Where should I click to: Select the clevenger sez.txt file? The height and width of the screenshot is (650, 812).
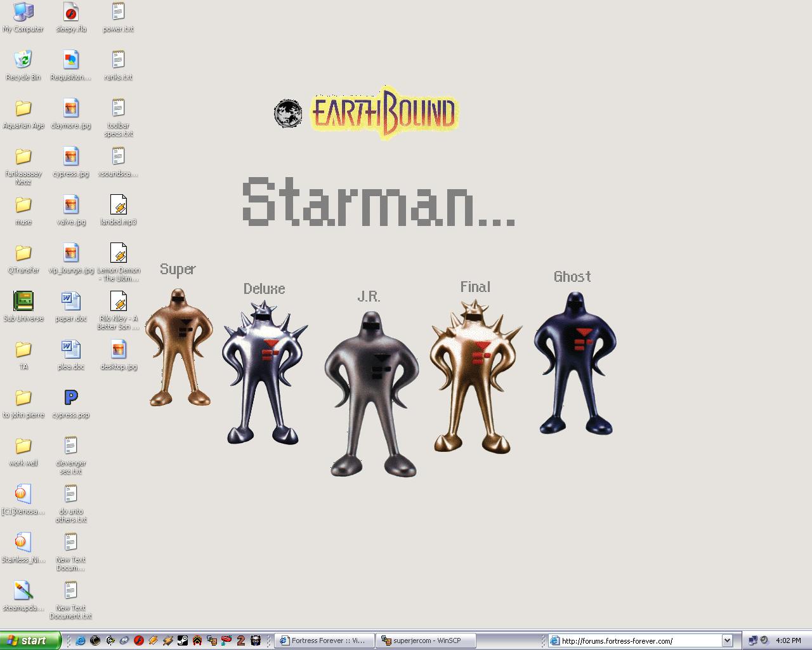[71, 456]
